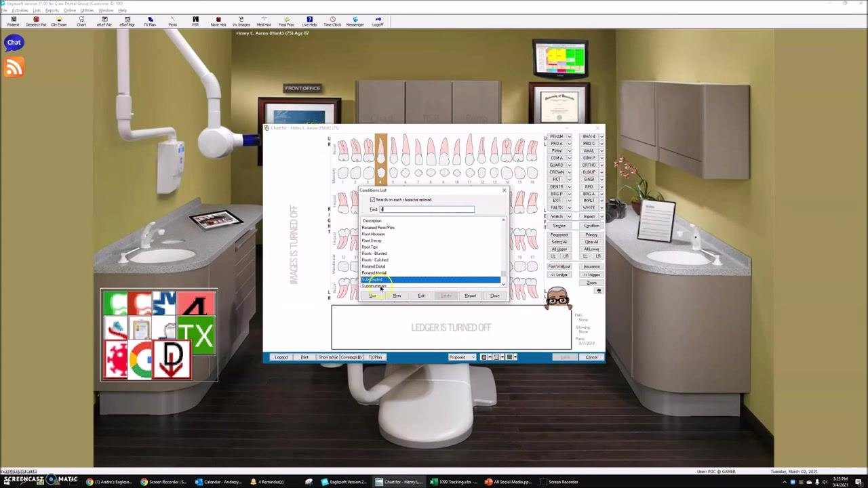Open TX Plan toolbar icon
The width and height of the screenshot is (868, 488).
[x=150, y=21]
